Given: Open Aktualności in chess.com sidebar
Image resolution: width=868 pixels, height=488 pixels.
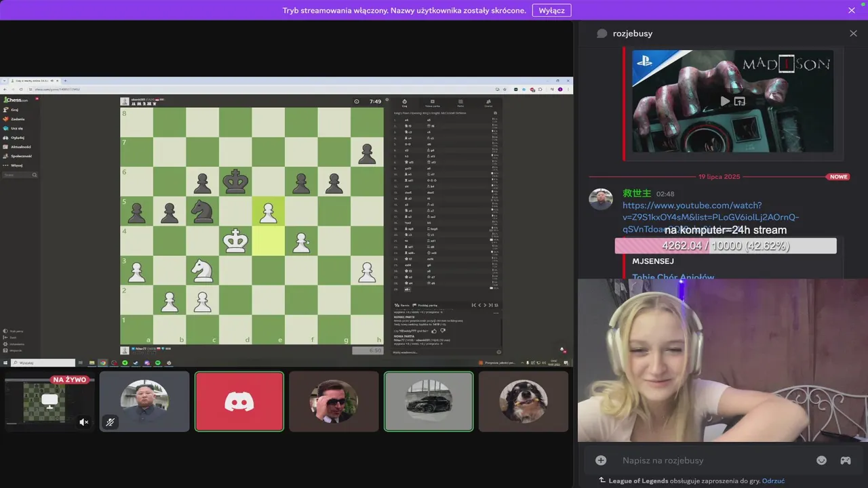Looking at the screenshot, I should [17, 146].
